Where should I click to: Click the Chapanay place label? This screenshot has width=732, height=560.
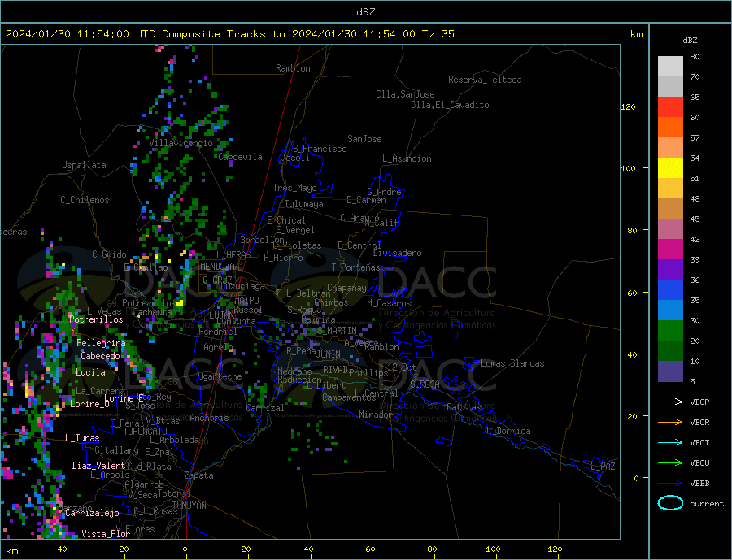346,289
